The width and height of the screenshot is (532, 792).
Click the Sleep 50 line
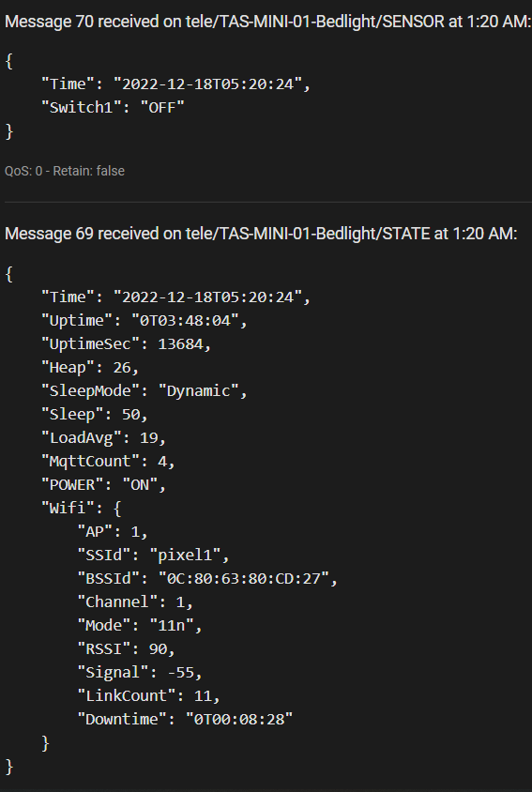pyautogui.click(x=95, y=414)
